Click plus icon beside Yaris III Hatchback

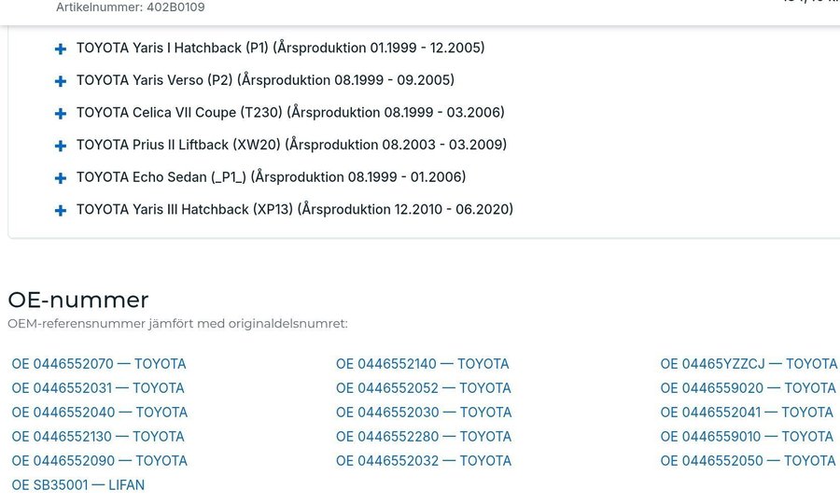point(61,211)
